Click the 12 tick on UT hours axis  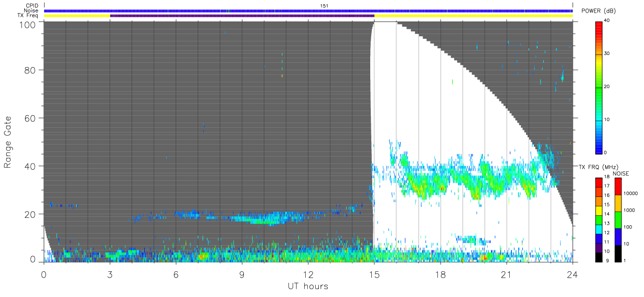(308, 274)
